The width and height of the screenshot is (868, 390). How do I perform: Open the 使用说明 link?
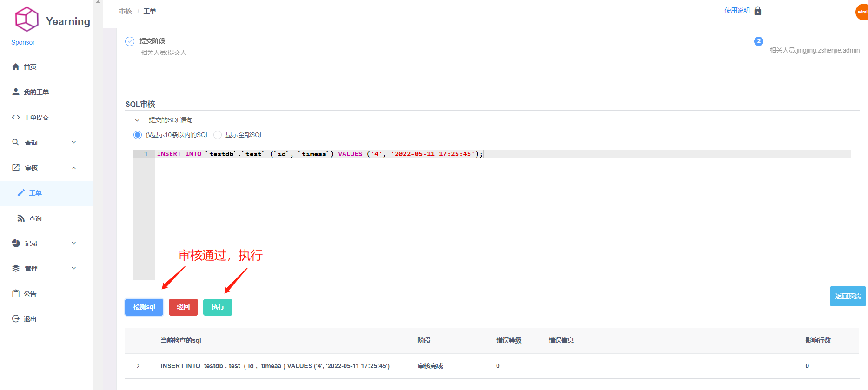click(737, 11)
